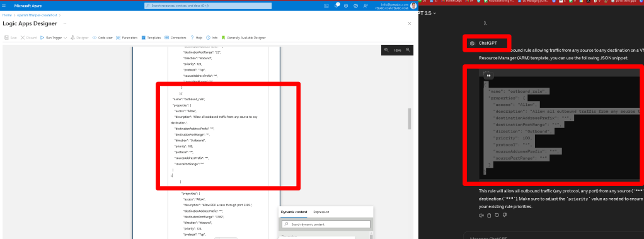The width and height of the screenshot is (644, 239).
Task: Click thumbs down on ChatGPT response
Action: click(x=505, y=215)
